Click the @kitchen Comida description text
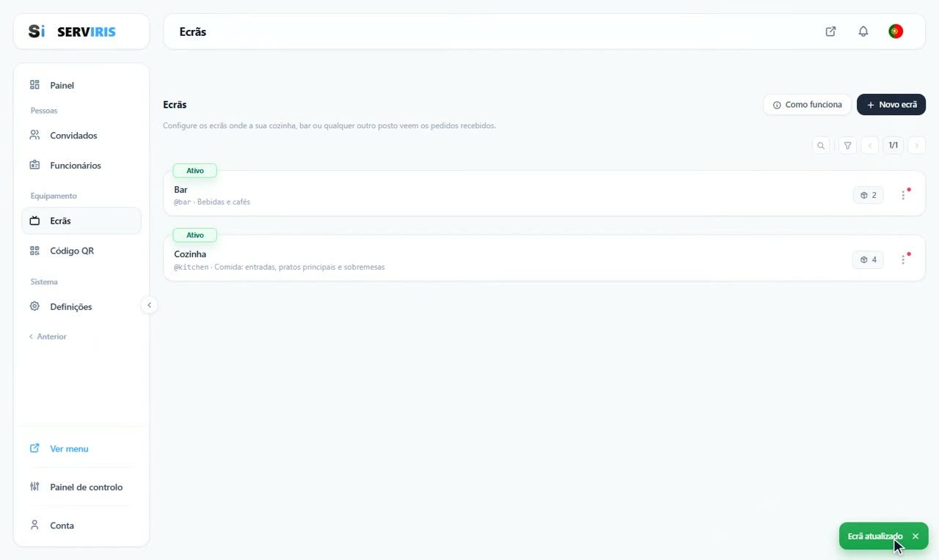This screenshot has width=939, height=560. tap(279, 267)
